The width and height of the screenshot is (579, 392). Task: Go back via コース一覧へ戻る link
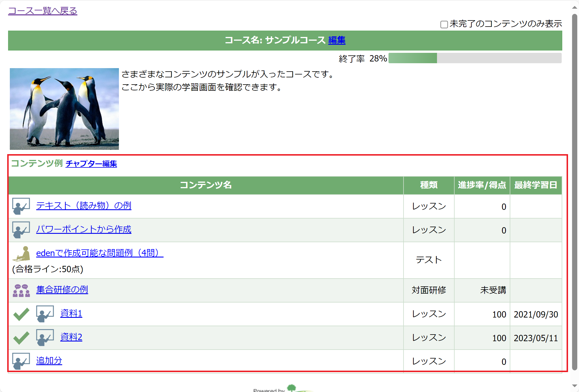(x=43, y=11)
